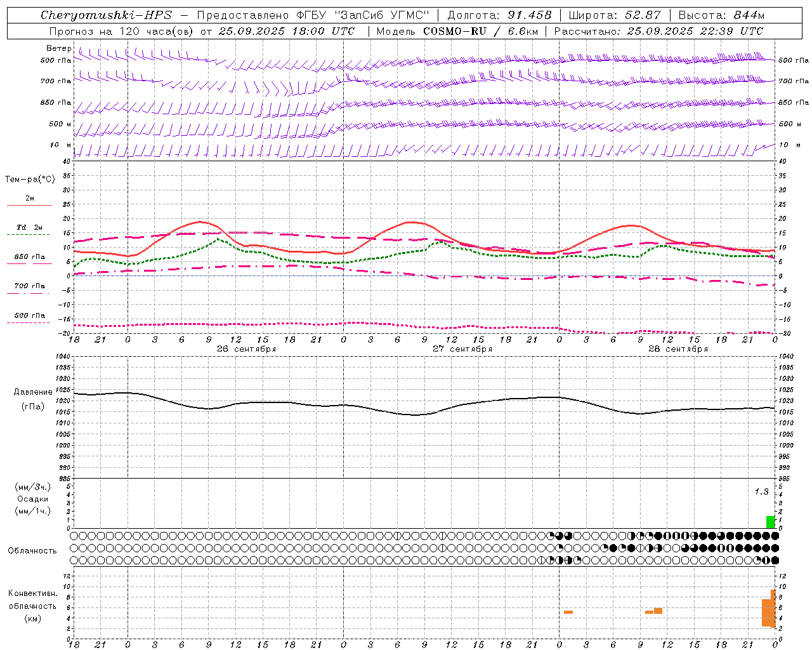812x650 pixels.
Task: Click the "26 сентября" date label
Action: [246, 349]
